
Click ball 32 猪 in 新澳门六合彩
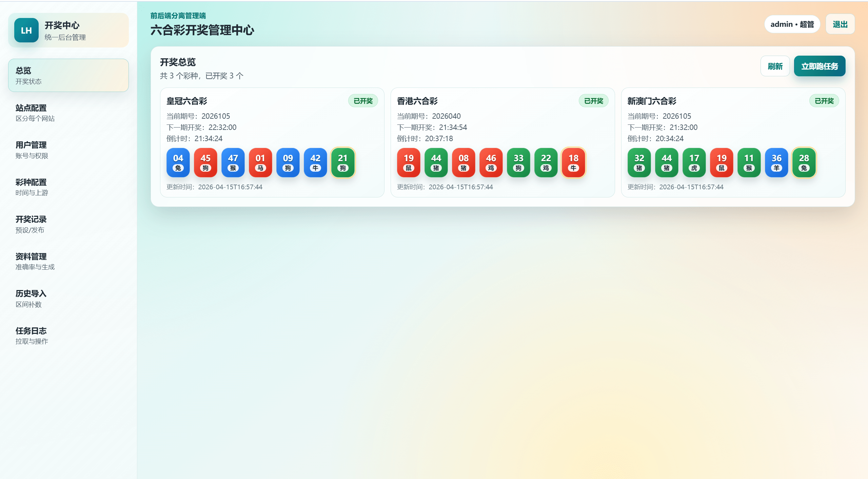pyautogui.click(x=639, y=162)
